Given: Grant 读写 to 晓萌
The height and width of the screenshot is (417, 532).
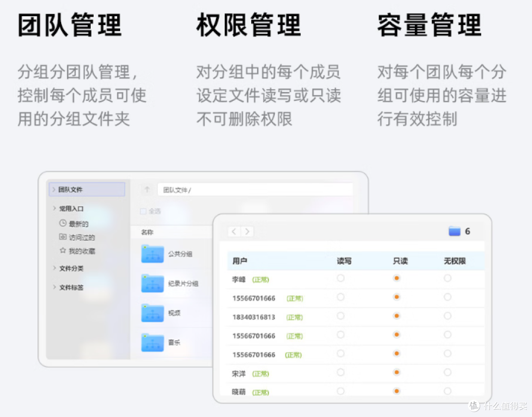Looking at the screenshot, I should 341,391.
